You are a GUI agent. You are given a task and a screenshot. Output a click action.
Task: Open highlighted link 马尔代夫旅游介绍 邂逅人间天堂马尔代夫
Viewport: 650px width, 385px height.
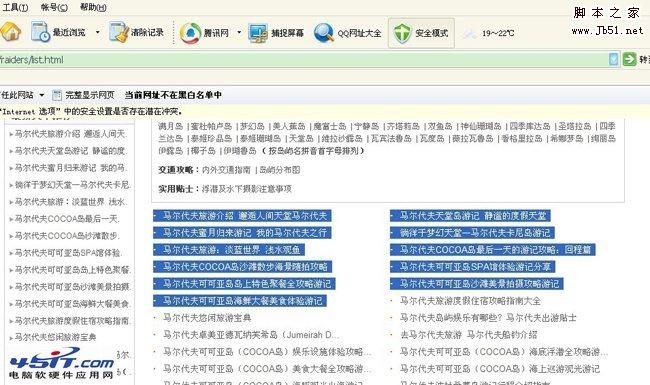tap(245, 216)
